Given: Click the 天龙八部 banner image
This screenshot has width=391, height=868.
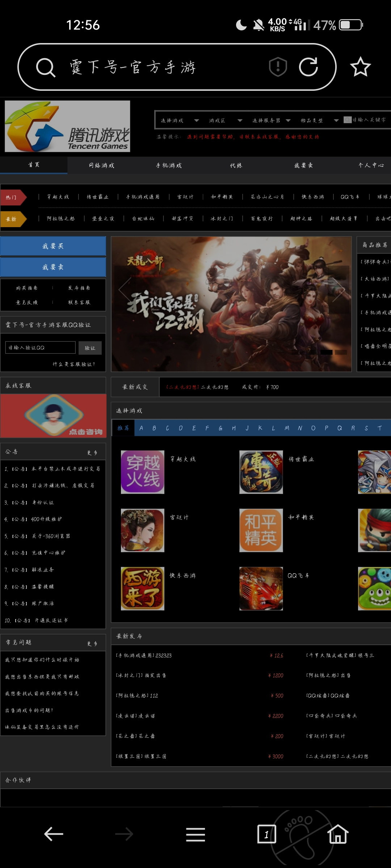Looking at the screenshot, I should tap(231, 304).
